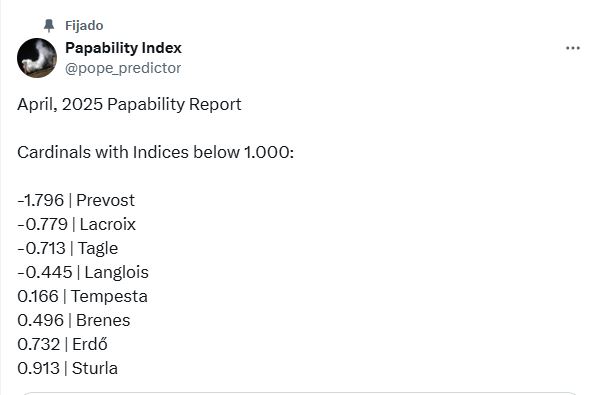Click the pinned post pin icon
The width and height of the screenshot is (596, 395).
pyautogui.click(x=49, y=25)
